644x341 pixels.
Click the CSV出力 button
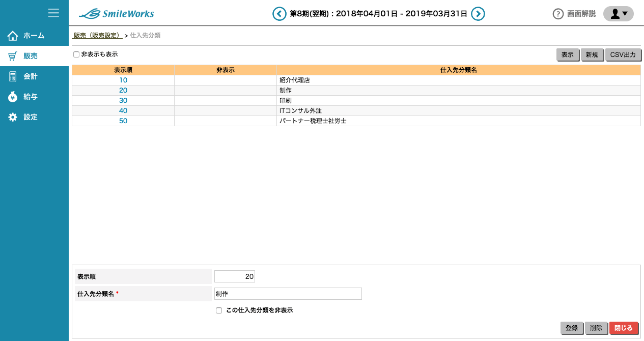coord(623,55)
